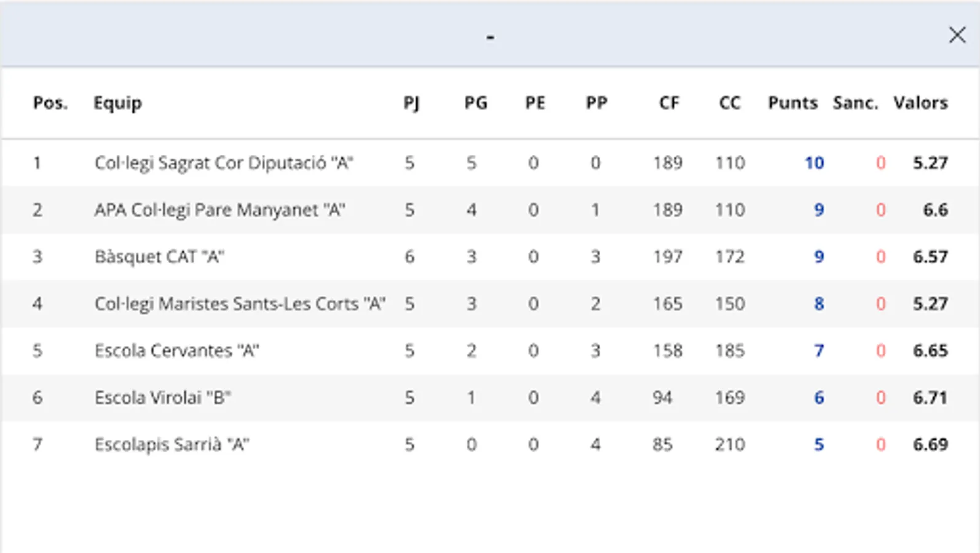Open Bàsquet CAT "A" team row
The image size is (980, 553).
click(x=159, y=257)
